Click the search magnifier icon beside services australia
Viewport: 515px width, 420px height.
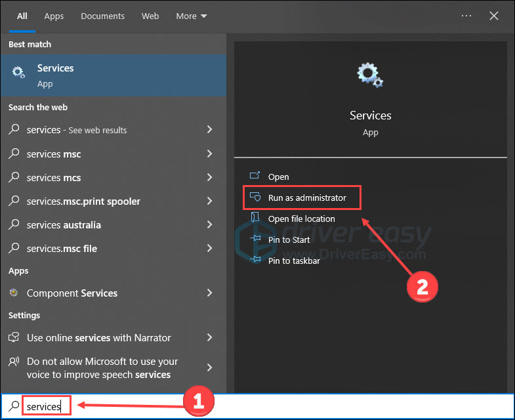point(14,225)
